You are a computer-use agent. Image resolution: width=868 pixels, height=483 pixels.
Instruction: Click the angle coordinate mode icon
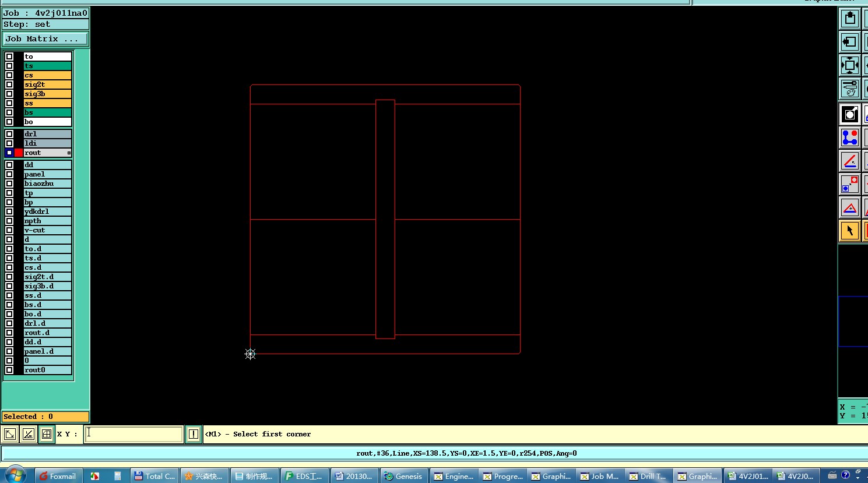pos(28,434)
